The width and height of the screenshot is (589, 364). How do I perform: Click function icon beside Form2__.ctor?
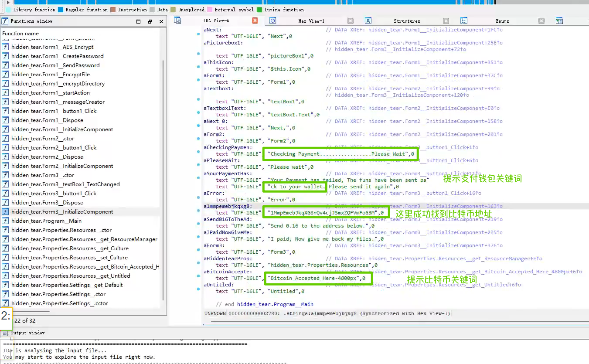(6, 138)
